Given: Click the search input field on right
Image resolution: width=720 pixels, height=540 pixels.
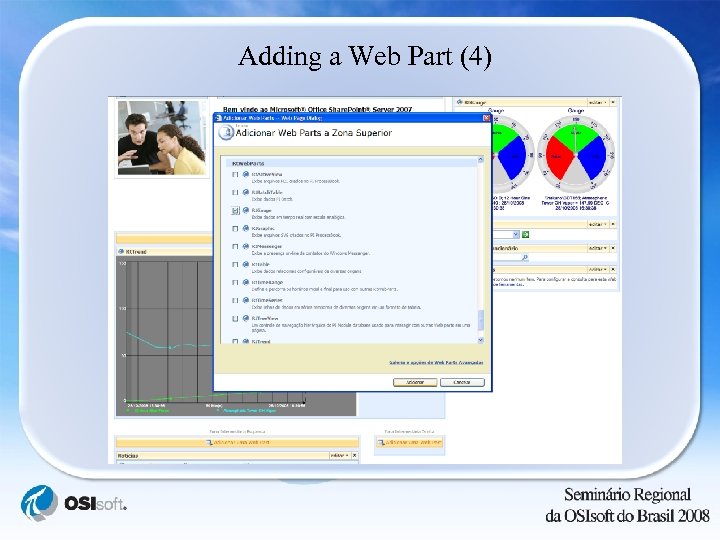Looking at the screenshot, I should (506, 258).
